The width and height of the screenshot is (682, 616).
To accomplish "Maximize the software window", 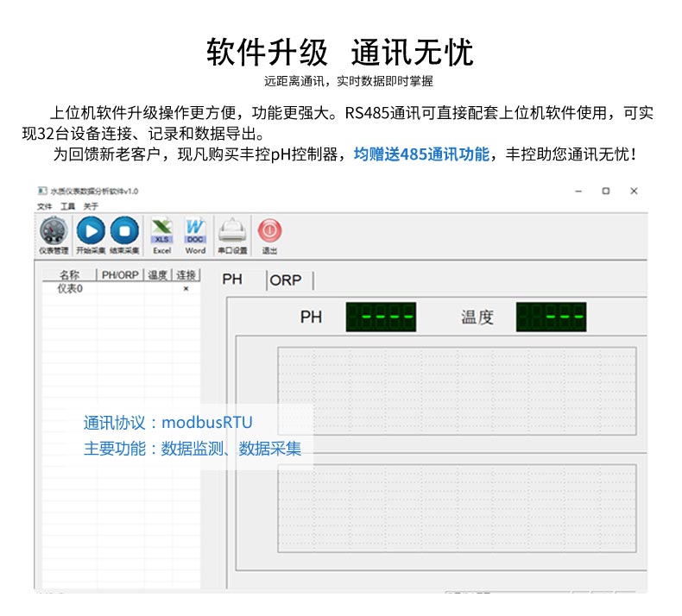I will click(x=606, y=191).
